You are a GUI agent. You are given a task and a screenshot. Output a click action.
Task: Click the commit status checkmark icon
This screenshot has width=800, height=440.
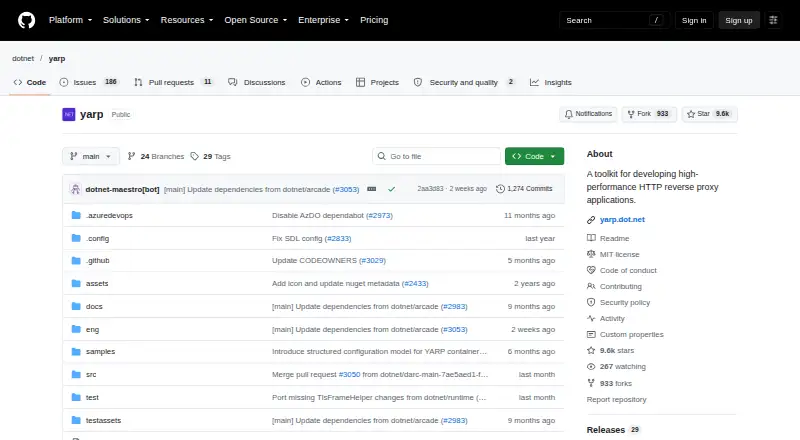pyautogui.click(x=391, y=189)
